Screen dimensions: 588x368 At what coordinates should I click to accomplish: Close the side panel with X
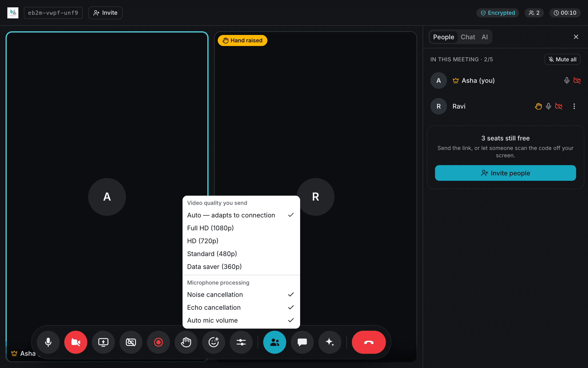pos(576,37)
